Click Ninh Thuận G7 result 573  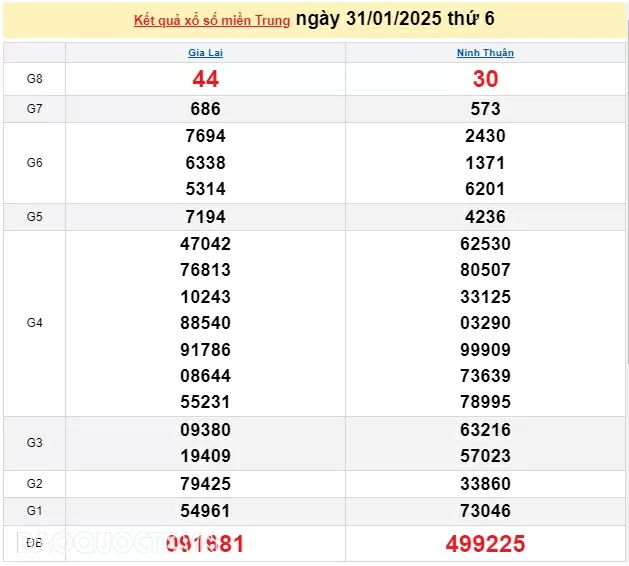[x=485, y=109]
